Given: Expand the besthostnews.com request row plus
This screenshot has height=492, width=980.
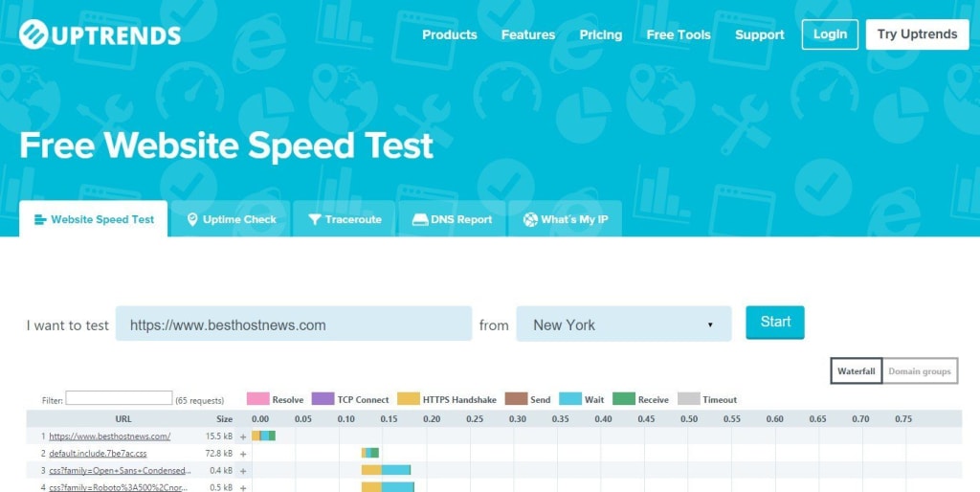Looking at the screenshot, I should [243, 437].
